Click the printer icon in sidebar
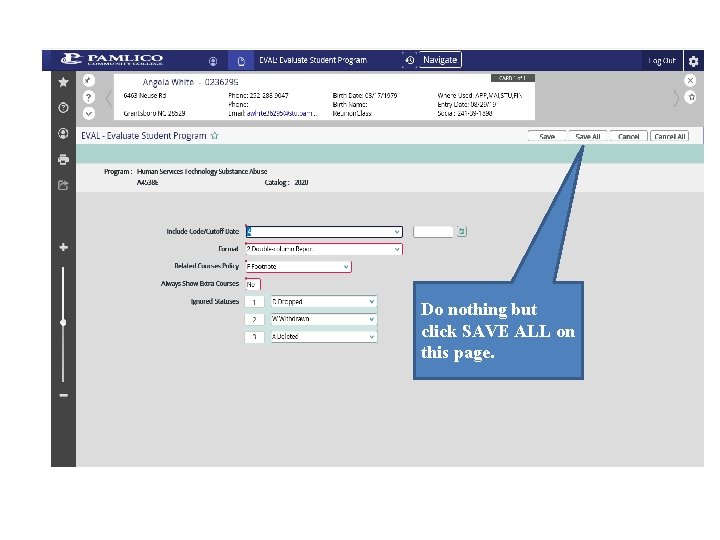This screenshot has width=720, height=540. 63,159
